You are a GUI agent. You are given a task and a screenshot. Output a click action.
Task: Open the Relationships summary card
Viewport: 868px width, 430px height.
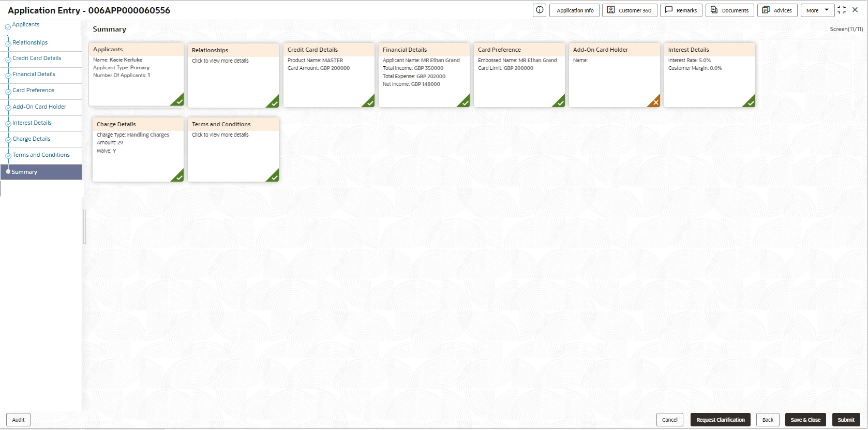pyautogui.click(x=233, y=76)
